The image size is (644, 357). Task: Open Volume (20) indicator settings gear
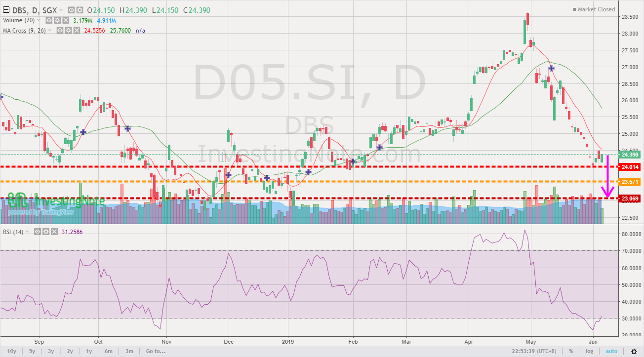(x=56, y=20)
